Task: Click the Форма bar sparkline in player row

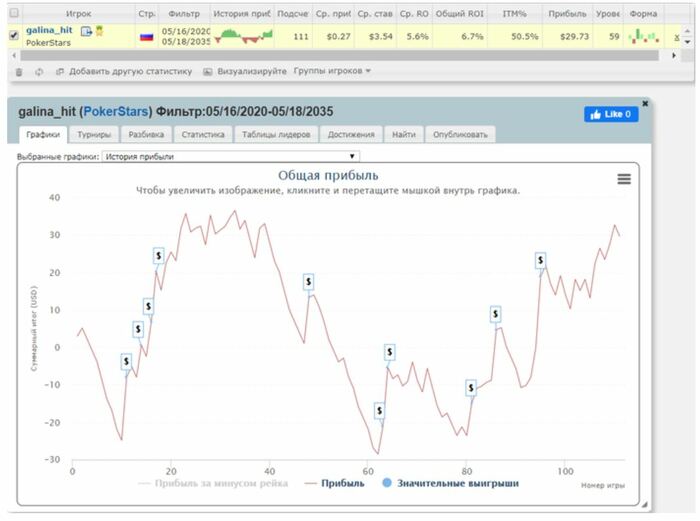Action: click(643, 36)
